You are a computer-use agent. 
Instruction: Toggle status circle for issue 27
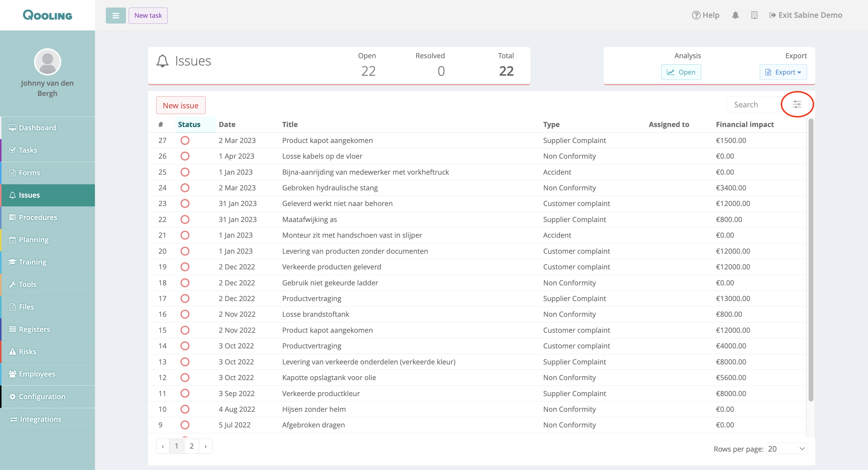click(x=185, y=140)
